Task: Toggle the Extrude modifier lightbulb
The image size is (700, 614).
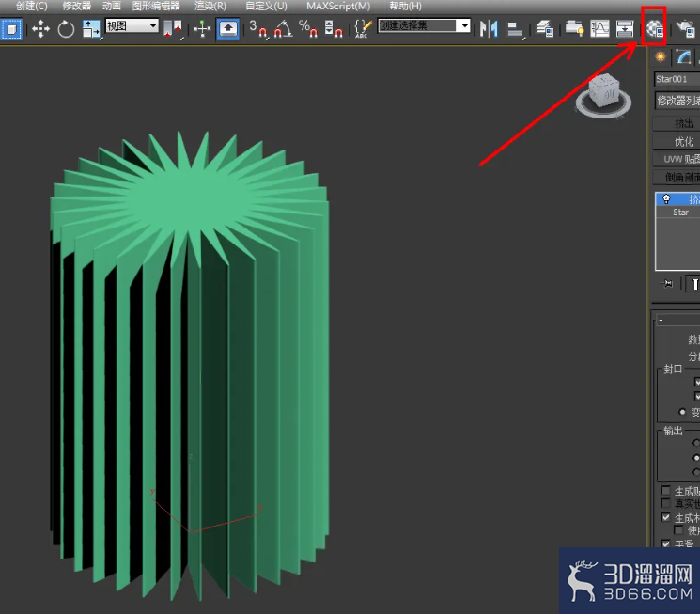Action: coord(666,198)
